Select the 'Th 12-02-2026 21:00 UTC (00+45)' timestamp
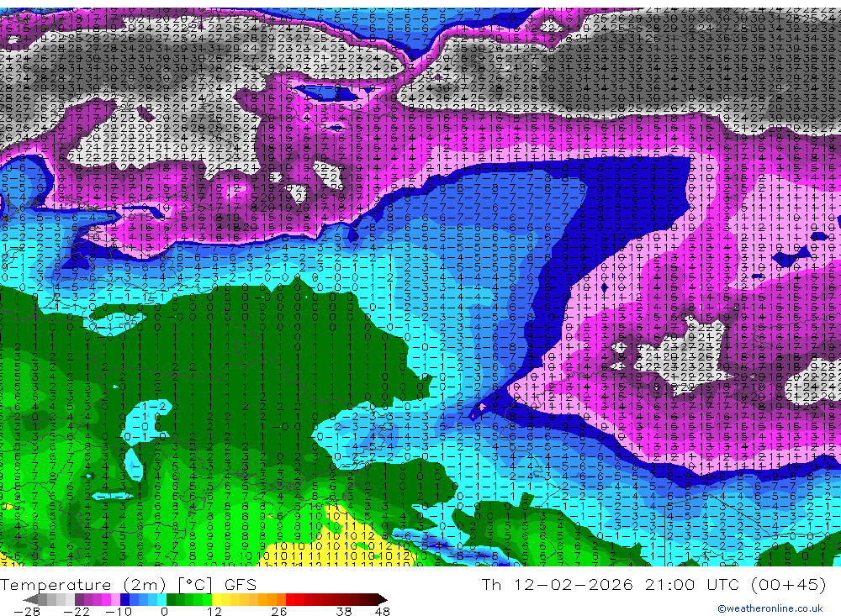This screenshot has height=616, width=841. pyautogui.click(x=653, y=584)
